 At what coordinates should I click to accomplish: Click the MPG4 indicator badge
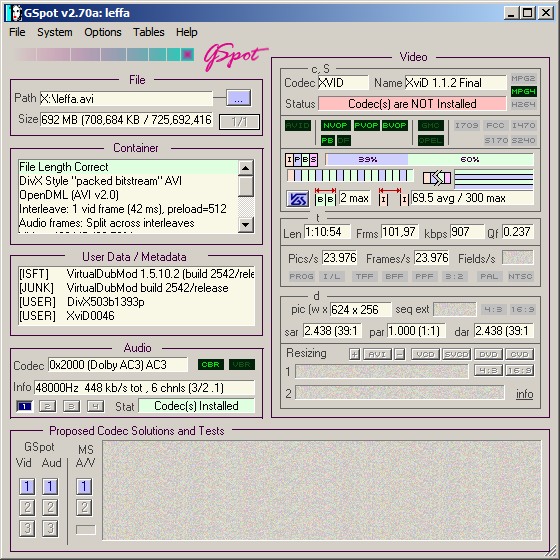(523, 91)
